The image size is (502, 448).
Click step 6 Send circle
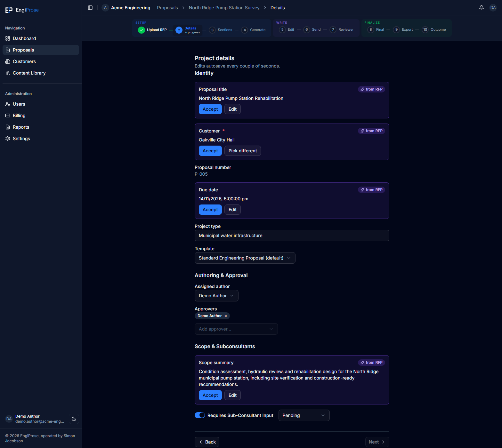coord(307,30)
